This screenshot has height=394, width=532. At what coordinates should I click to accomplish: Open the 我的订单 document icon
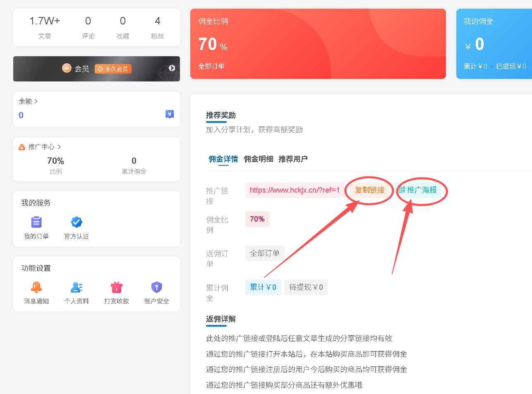tap(36, 222)
